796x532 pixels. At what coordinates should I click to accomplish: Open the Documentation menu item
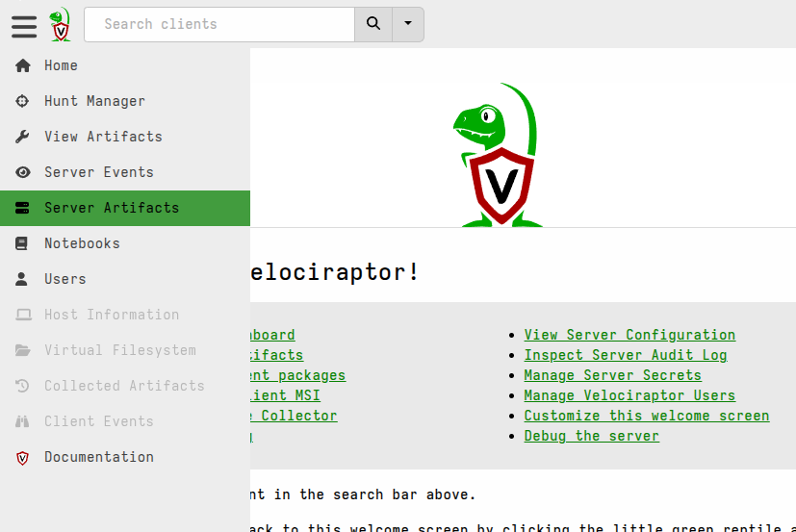(98, 457)
